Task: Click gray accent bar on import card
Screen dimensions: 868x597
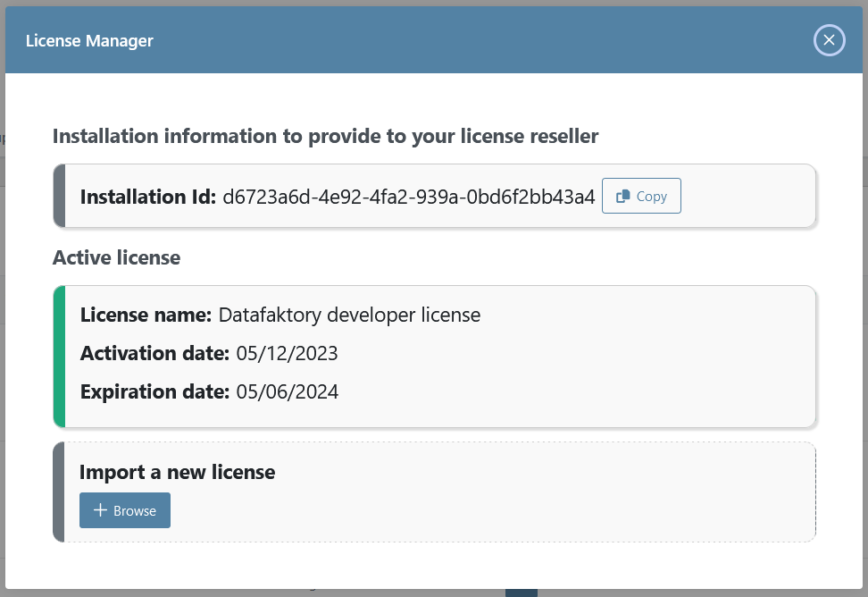Action: pos(59,492)
